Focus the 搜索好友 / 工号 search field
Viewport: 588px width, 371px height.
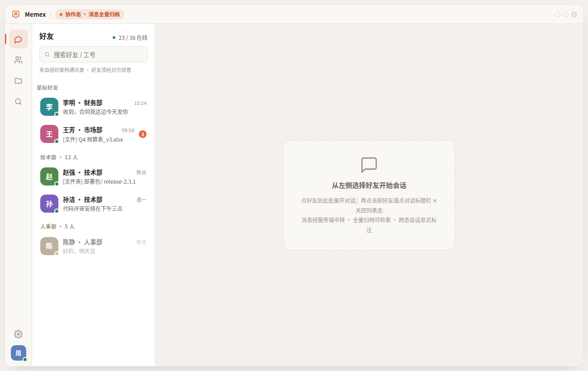tap(93, 54)
